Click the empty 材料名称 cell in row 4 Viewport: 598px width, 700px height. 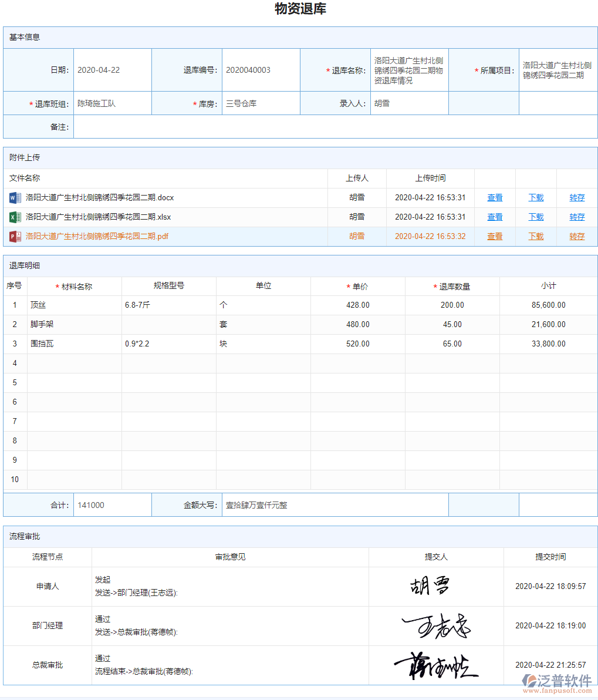(73, 363)
